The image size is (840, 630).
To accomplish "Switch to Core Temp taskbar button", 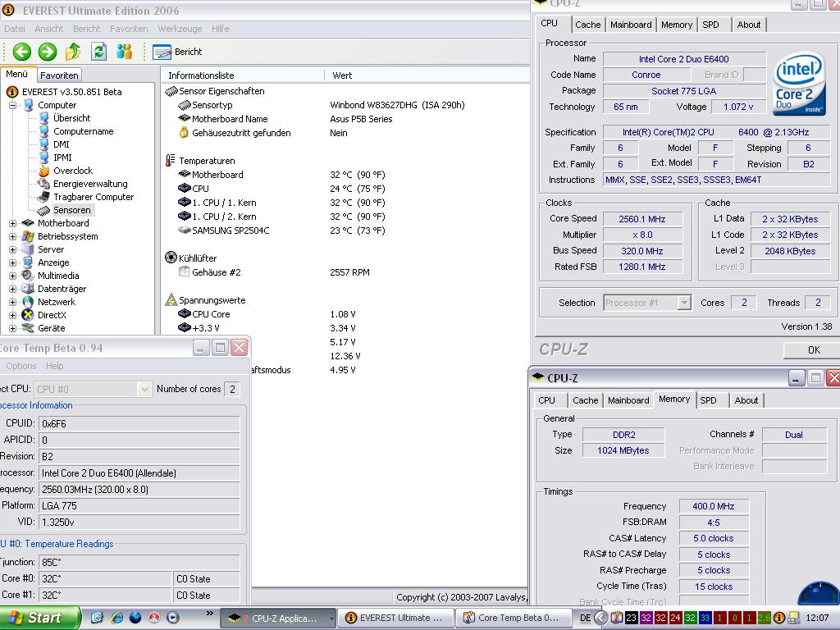I will pos(512,619).
